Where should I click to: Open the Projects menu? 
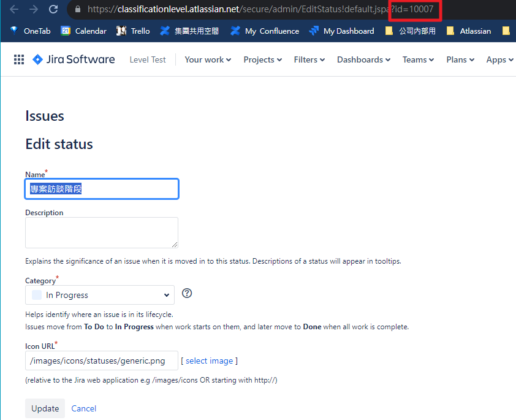(x=263, y=59)
